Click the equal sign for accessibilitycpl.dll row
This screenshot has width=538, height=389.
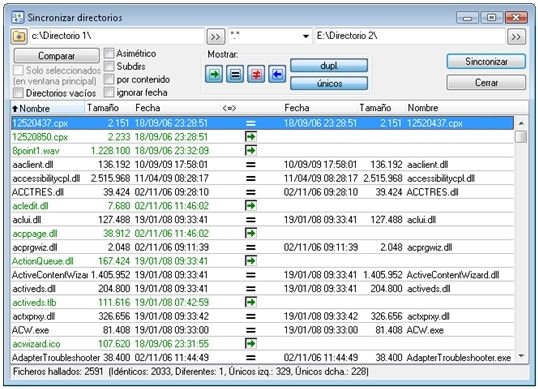click(251, 178)
